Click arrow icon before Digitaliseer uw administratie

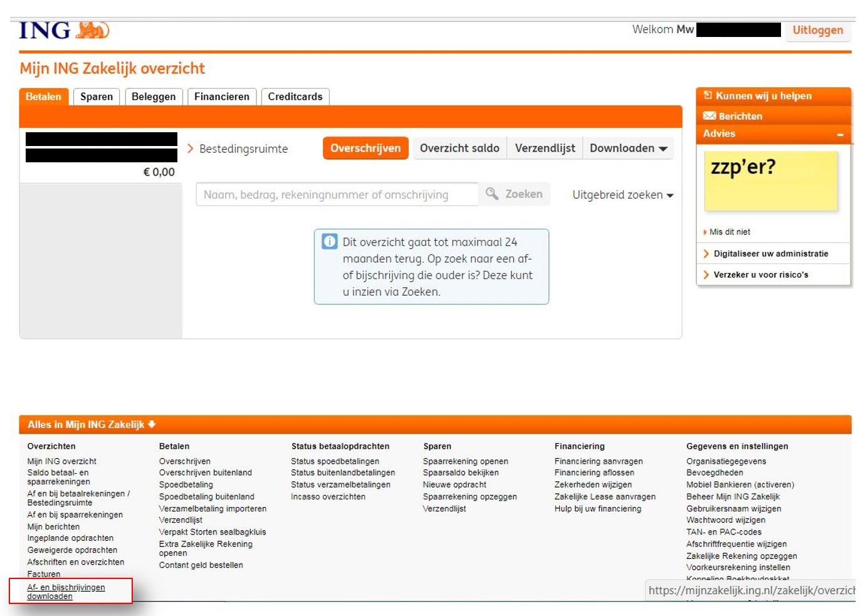coord(706,254)
